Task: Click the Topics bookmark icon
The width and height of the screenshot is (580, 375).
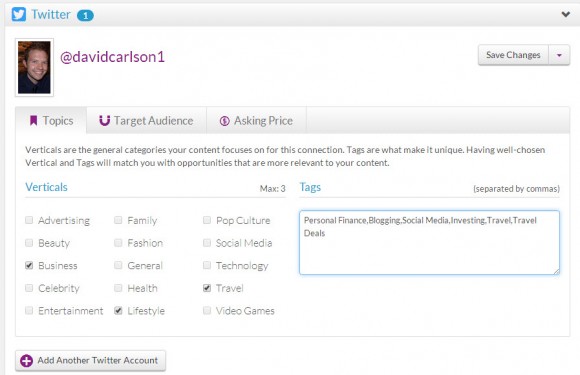Action: pyautogui.click(x=33, y=121)
